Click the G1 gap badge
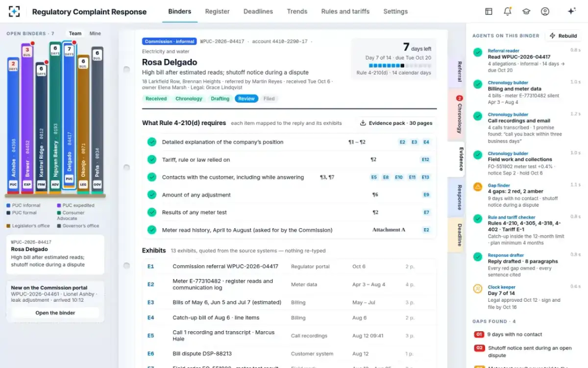The height and width of the screenshot is (368, 588). [x=479, y=334]
